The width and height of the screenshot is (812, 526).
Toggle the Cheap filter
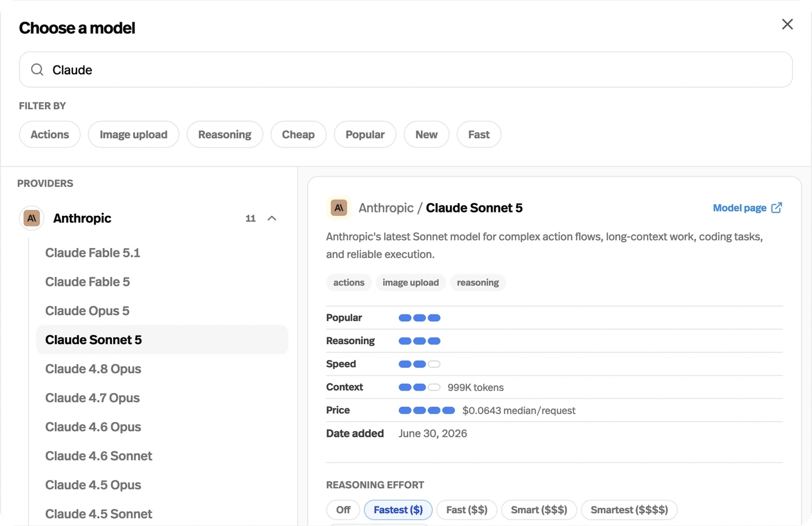pos(298,134)
